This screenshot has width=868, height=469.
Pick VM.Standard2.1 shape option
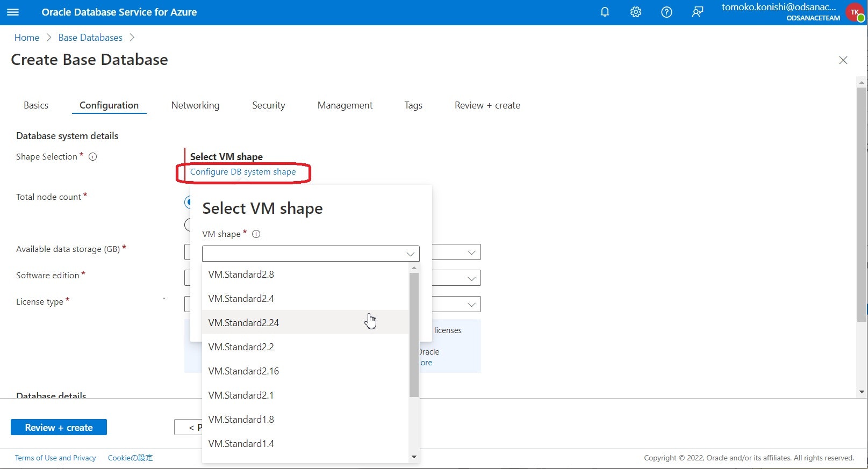click(305, 395)
